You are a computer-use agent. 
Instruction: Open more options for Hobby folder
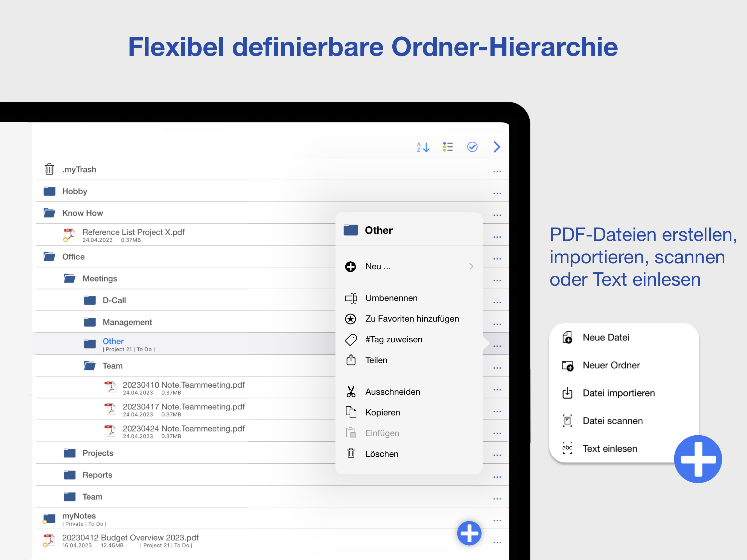click(x=497, y=194)
